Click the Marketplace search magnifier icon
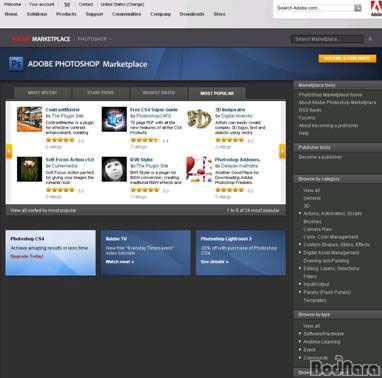This screenshot has width=382, height=378. click(370, 39)
